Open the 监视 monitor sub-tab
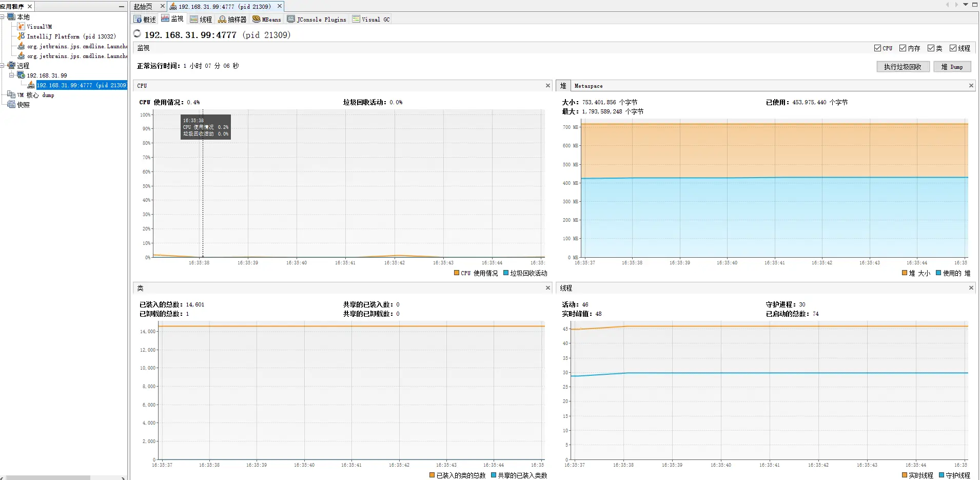Image resolution: width=980 pixels, height=480 pixels. (x=172, y=19)
